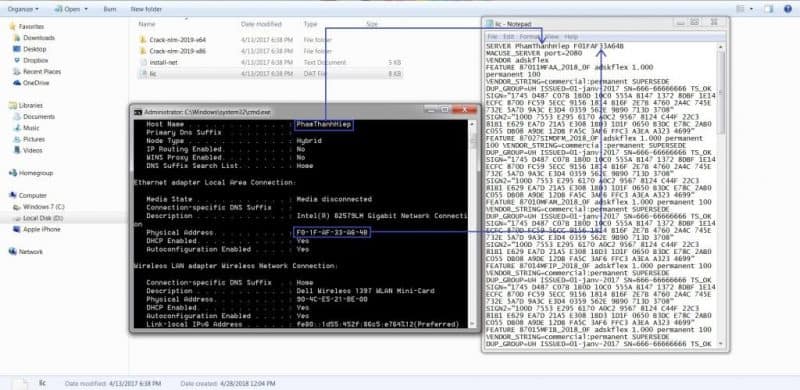Open the Format menu in Notepad
800x390 pixels.
coord(529,37)
